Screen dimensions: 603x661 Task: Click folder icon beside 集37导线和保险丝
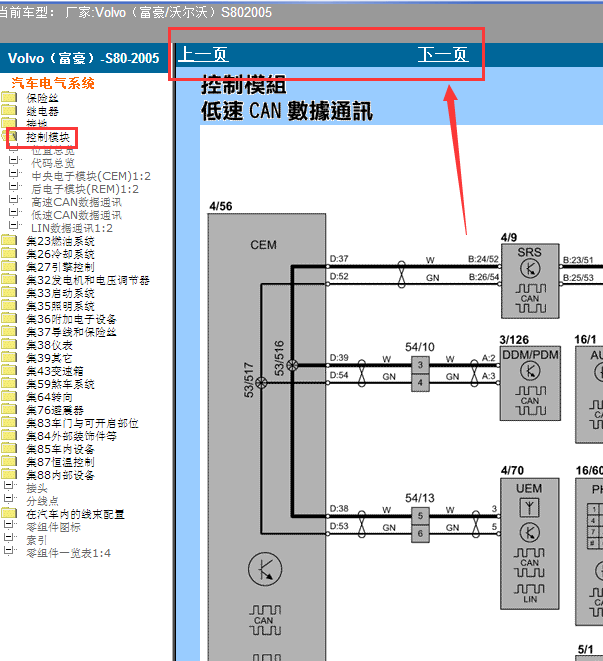click(x=9, y=332)
